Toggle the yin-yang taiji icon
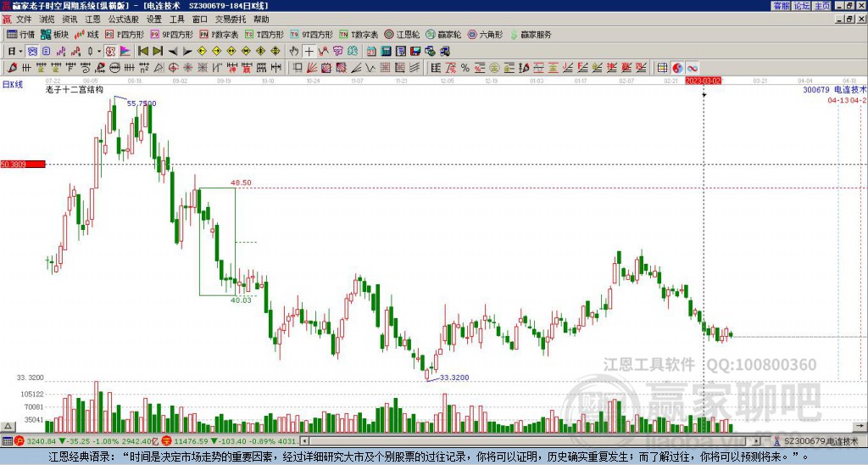The height and width of the screenshot is (465, 868). tap(677, 68)
